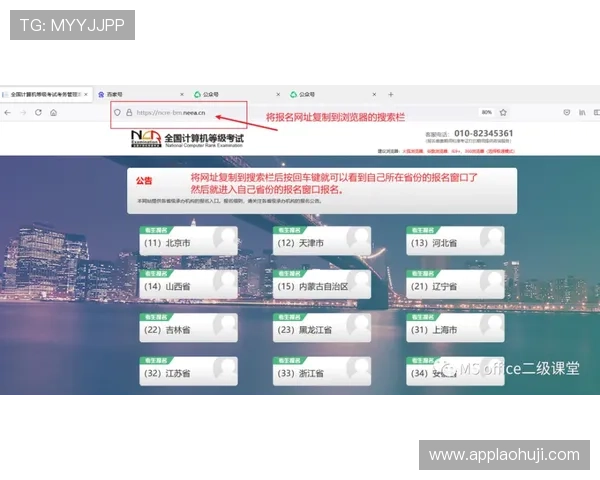Close the second 公众号 tab

(374, 95)
